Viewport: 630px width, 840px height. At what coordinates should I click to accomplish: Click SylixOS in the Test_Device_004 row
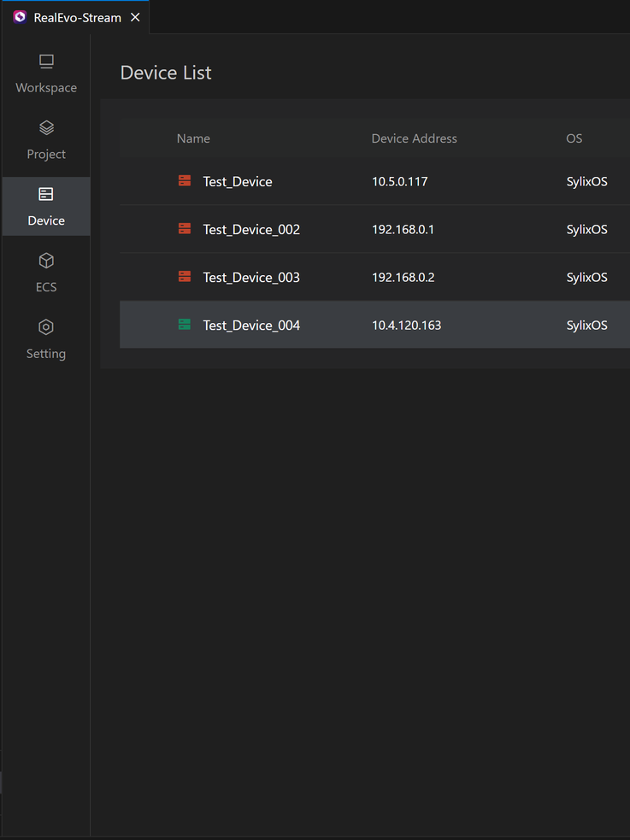click(x=586, y=326)
